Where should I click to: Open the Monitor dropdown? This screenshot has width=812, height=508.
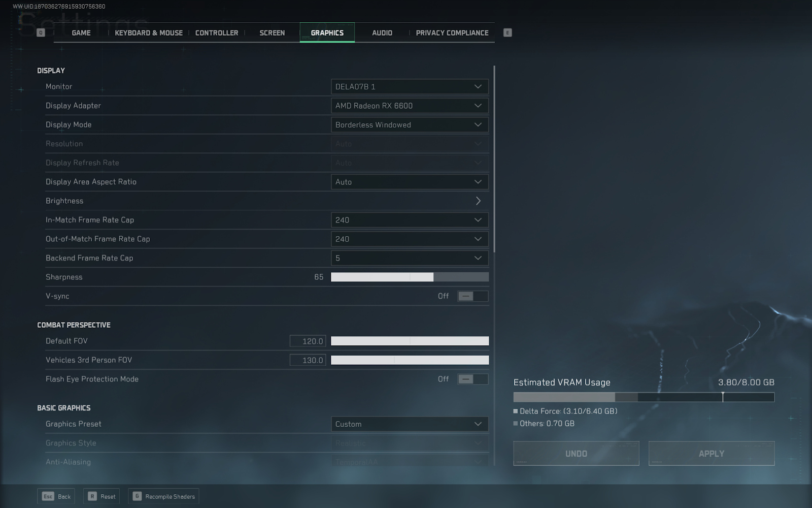[x=409, y=87]
